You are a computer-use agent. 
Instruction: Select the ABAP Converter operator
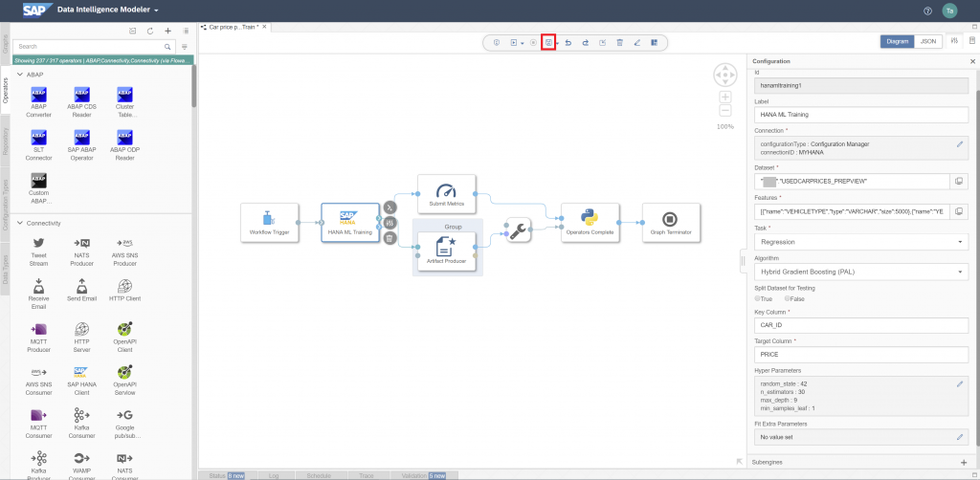click(38, 101)
